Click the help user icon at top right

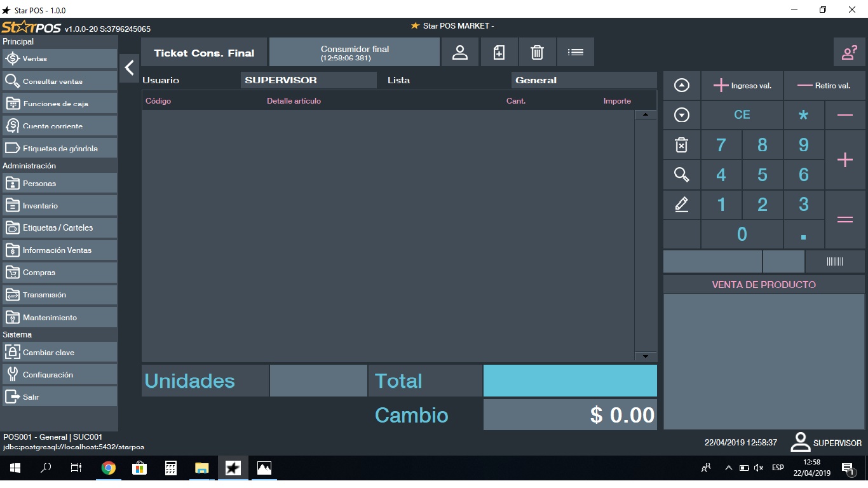coord(849,53)
